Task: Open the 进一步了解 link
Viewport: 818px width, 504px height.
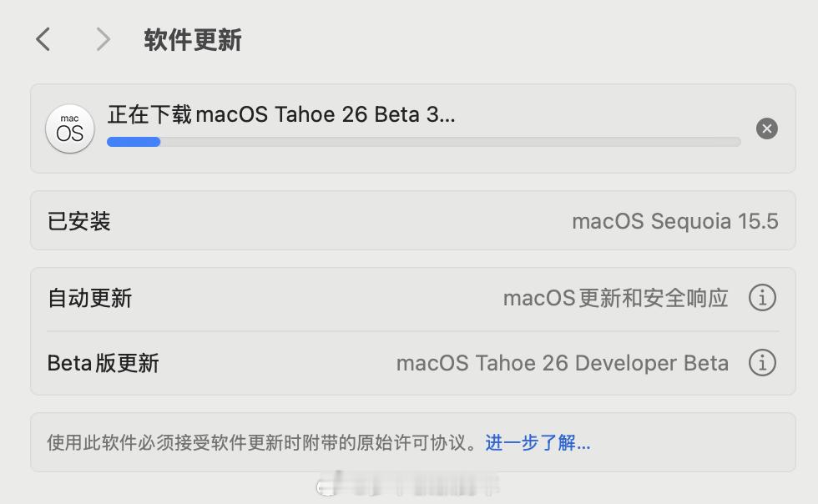Action: click(x=538, y=442)
